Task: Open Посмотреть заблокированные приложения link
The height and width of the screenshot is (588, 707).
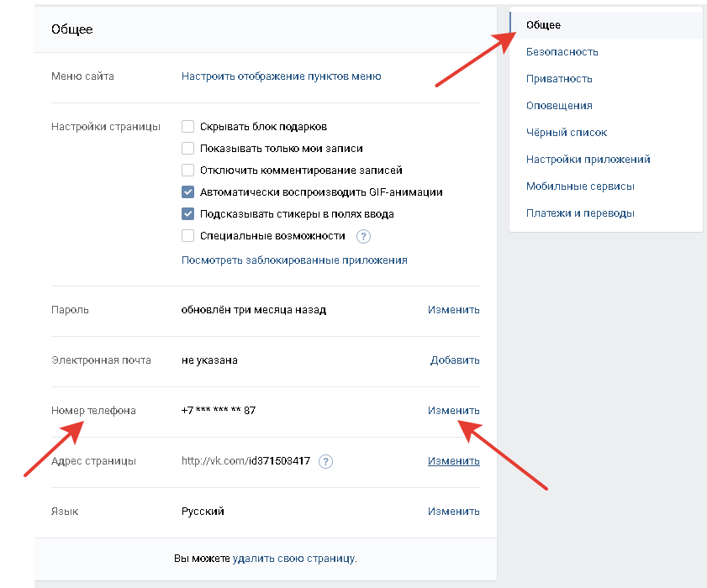Action: tap(294, 260)
